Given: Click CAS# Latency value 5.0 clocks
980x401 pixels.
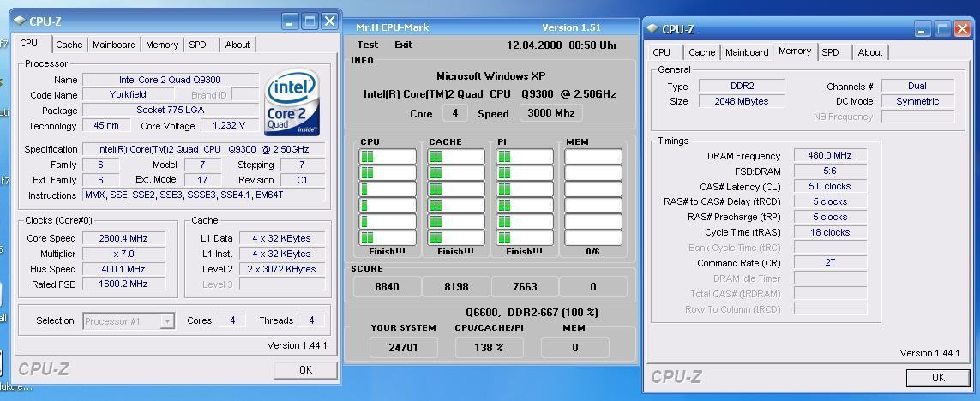Looking at the screenshot, I should click(x=830, y=186).
